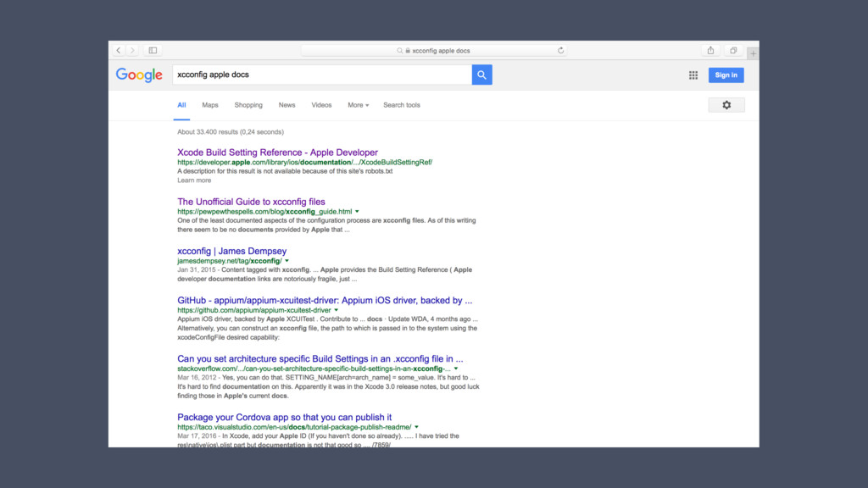Screen dimensions: 868x488
Task: Reload the page with refresh icon
Action: click(561, 50)
